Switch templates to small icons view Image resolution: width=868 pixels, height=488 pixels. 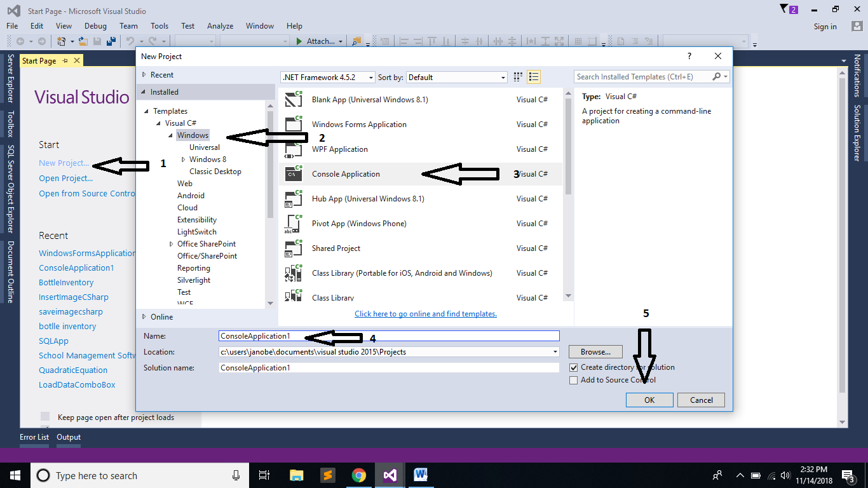518,77
